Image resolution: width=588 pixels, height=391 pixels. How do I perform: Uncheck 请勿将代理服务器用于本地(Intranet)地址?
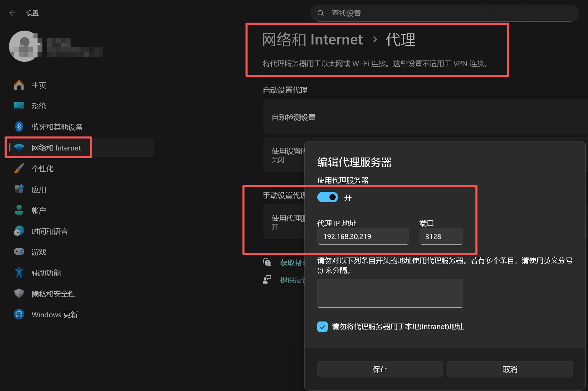point(322,327)
